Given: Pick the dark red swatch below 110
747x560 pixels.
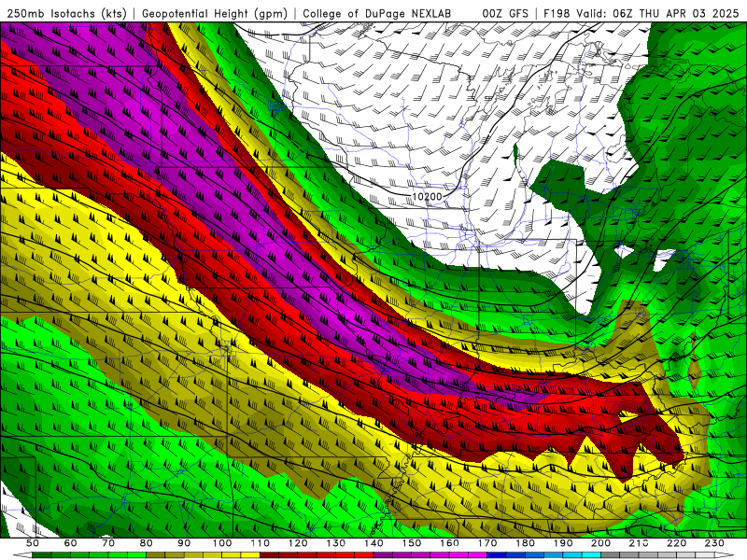Looking at the screenshot, I should point(269,555).
